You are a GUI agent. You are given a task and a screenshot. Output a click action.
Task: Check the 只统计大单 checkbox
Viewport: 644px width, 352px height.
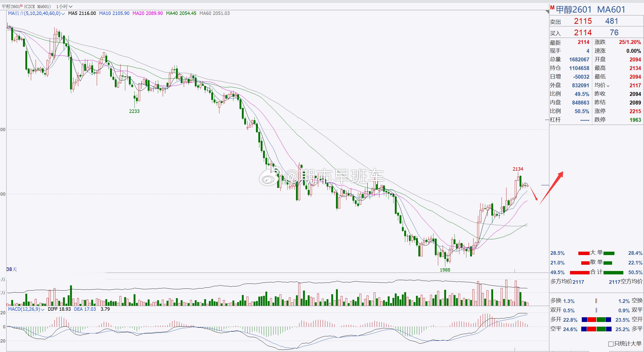pos(611,344)
